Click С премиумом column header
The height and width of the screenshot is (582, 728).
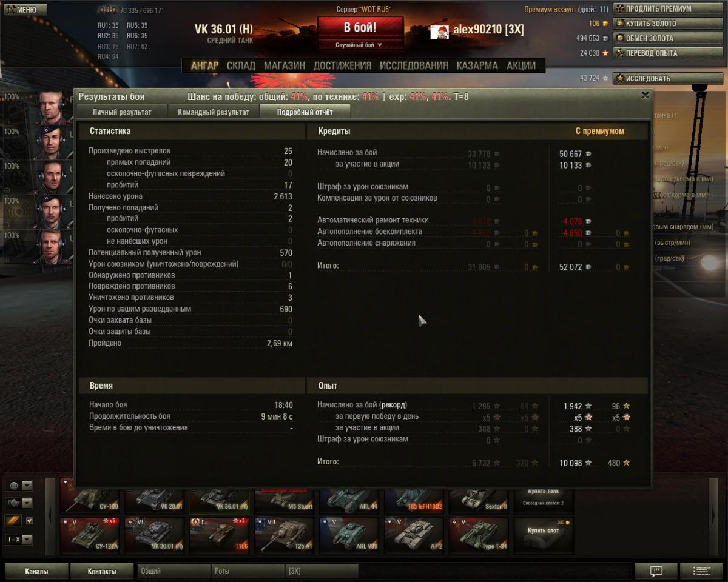(x=599, y=131)
